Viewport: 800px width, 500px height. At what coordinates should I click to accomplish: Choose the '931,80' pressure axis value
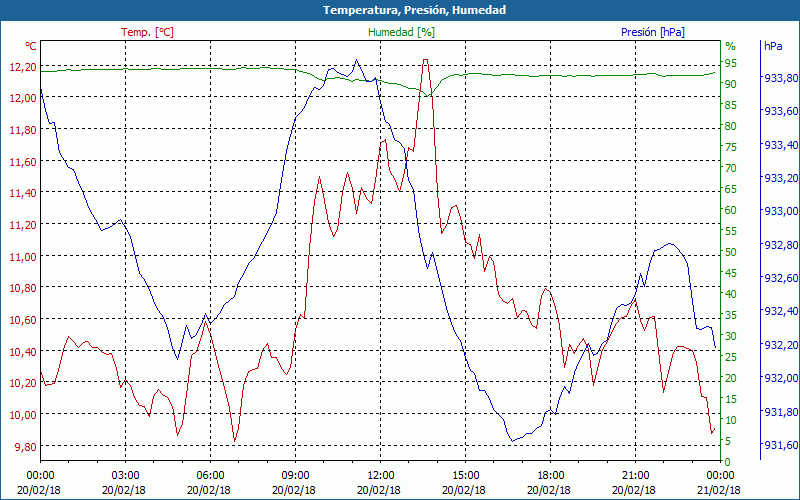781,412
